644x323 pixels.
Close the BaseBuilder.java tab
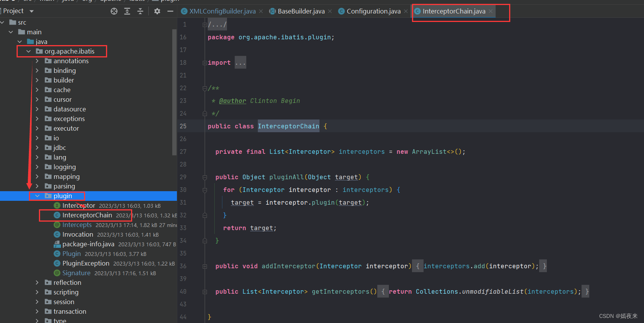pyautogui.click(x=330, y=11)
